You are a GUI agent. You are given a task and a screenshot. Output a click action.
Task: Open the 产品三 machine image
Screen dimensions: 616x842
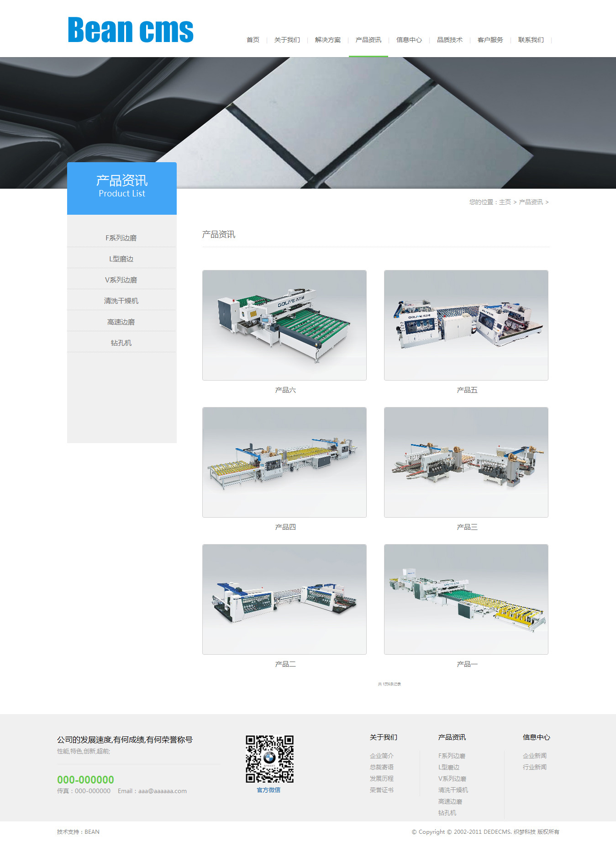(x=466, y=462)
